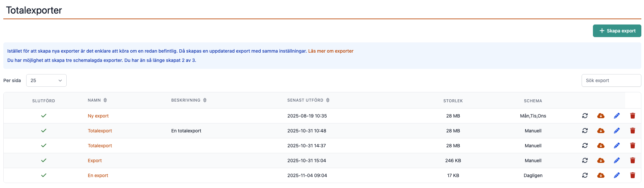
Task: Follow the Läs mer om exporter link
Action: tap(331, 51)
